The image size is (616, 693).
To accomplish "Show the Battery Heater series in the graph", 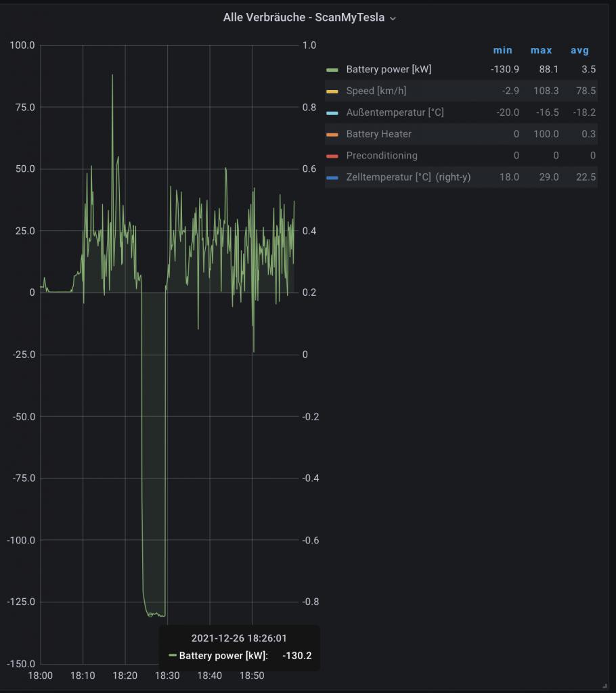I will coord(378,134).
